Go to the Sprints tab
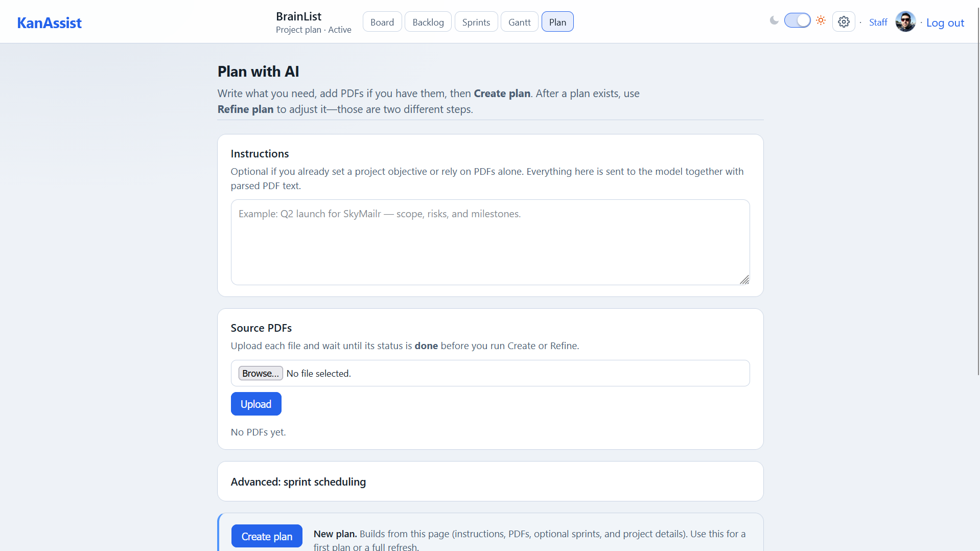 (476, 22)
